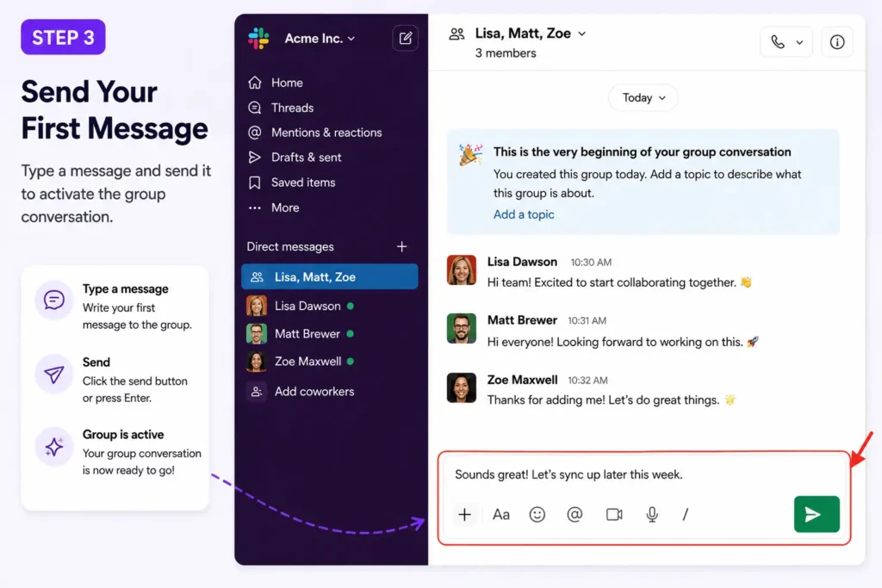The image size is (882, 588).
Task: Send the message with green arrow button
Action: [x=817, y=514]
